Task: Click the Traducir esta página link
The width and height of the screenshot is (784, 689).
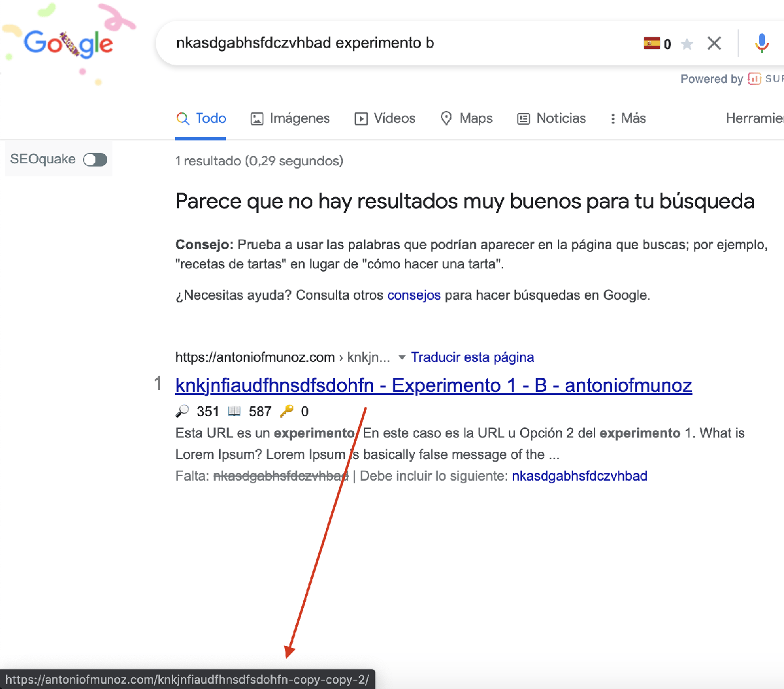Action: coord(472,357)
